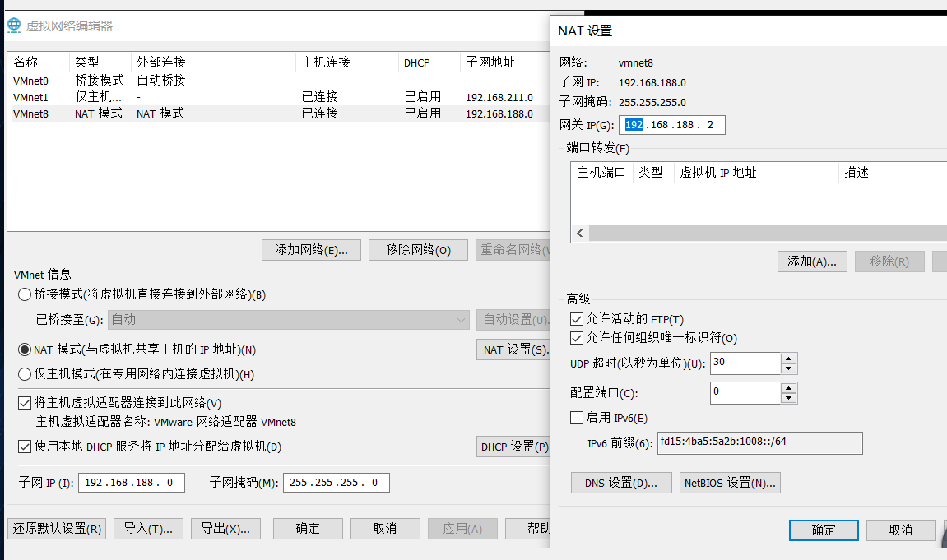The width and height of the screenshot is (947, 560).
Task: Select 仅主机模式 radio button
Action: pos(25,374)
